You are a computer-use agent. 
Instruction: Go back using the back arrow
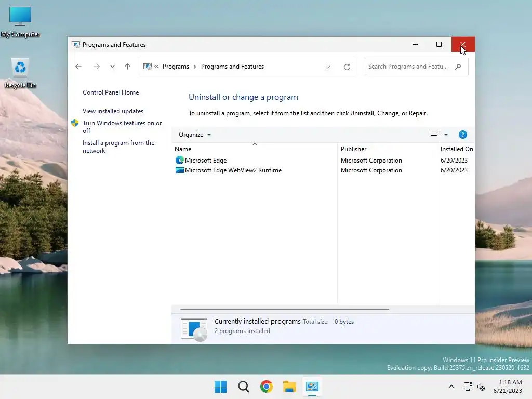pos(78,66)
